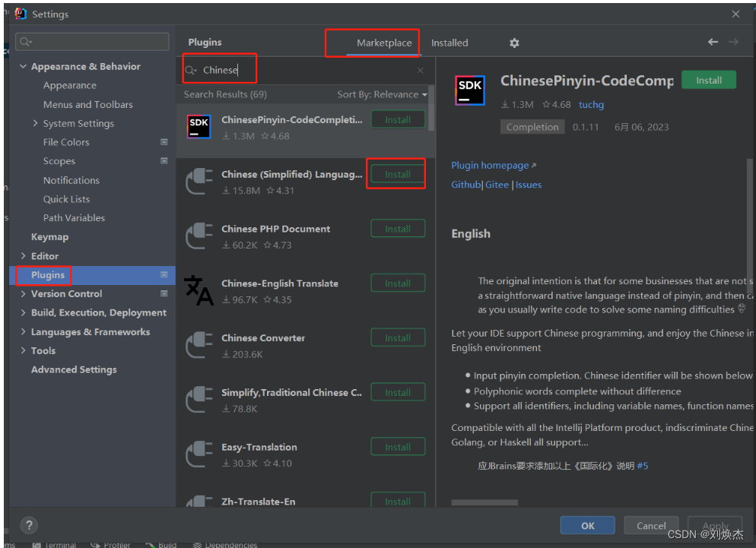756x548 pixels.
Task: Open search history dropdown in plugin search
Action: (195, 71)
